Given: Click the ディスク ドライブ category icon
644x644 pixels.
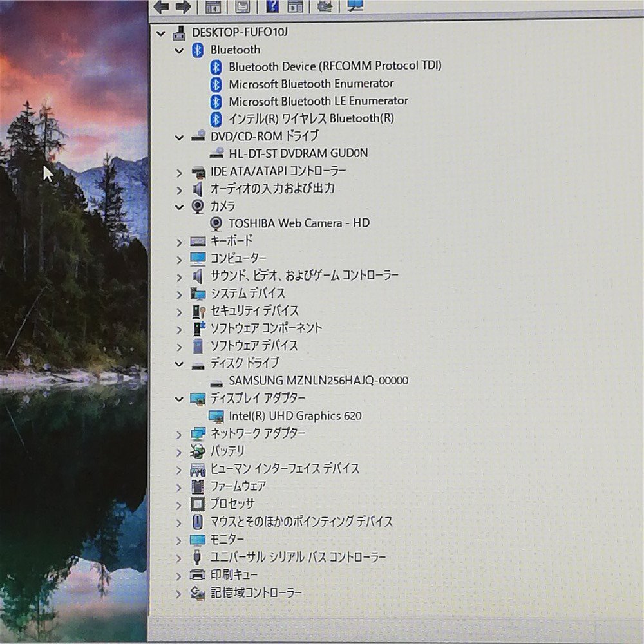Looking at the screenshot, I should click(198, 366).
